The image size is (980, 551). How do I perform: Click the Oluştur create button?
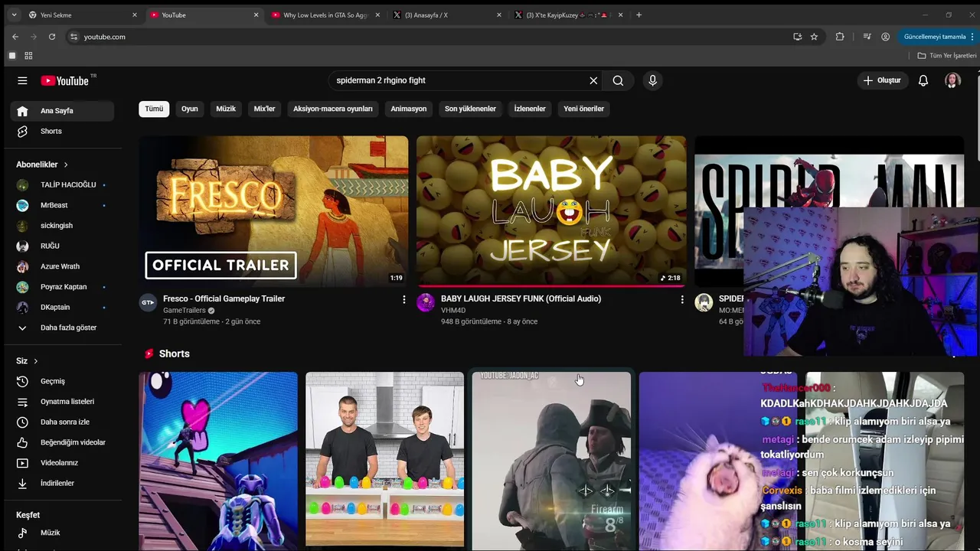[882, 80]
